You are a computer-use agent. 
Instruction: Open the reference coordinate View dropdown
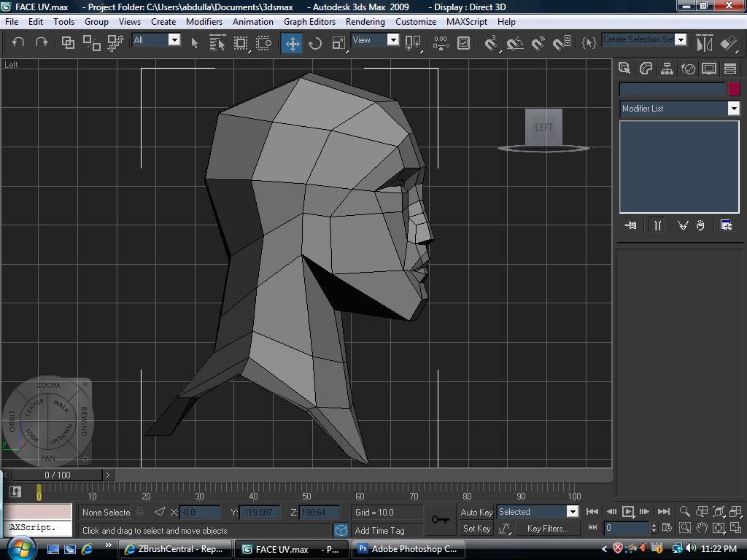point(393,40)
